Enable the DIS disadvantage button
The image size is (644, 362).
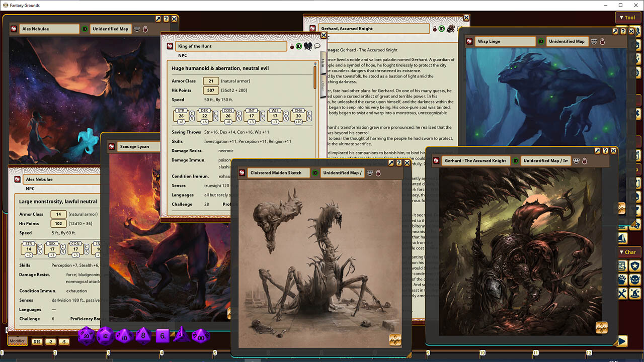coord(37,341)
